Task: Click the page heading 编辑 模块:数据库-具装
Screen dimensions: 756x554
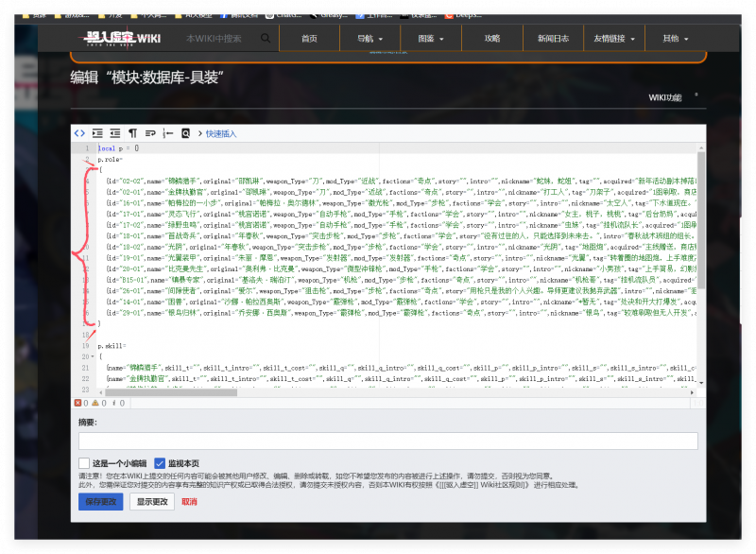Action: 146,78
